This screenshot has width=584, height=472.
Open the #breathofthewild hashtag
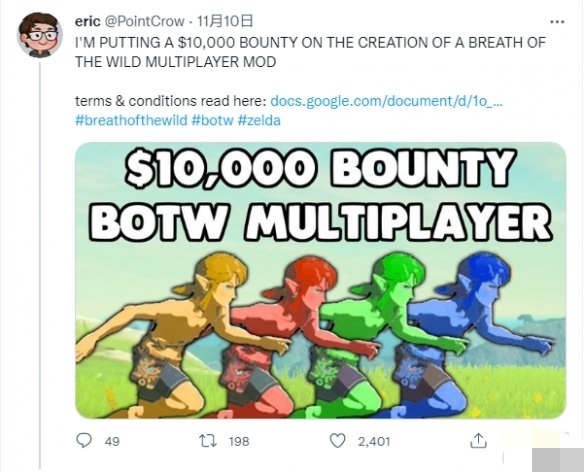coord(131,120)
